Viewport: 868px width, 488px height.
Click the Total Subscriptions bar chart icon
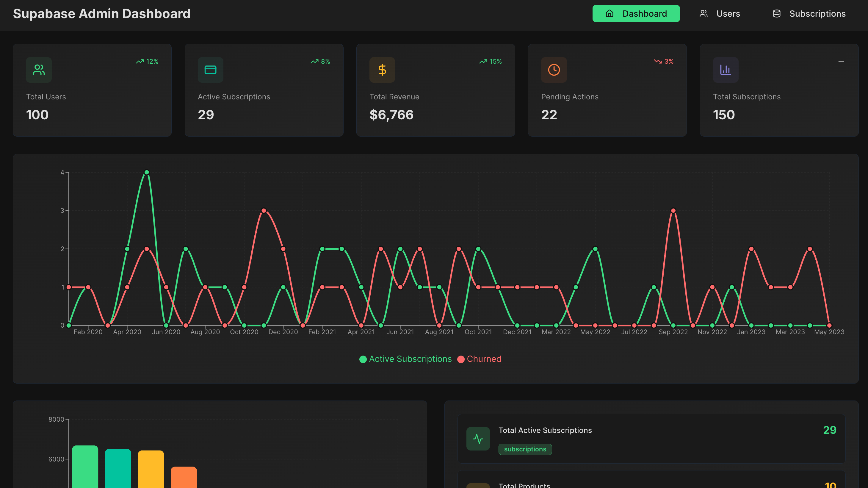(725, 70)
